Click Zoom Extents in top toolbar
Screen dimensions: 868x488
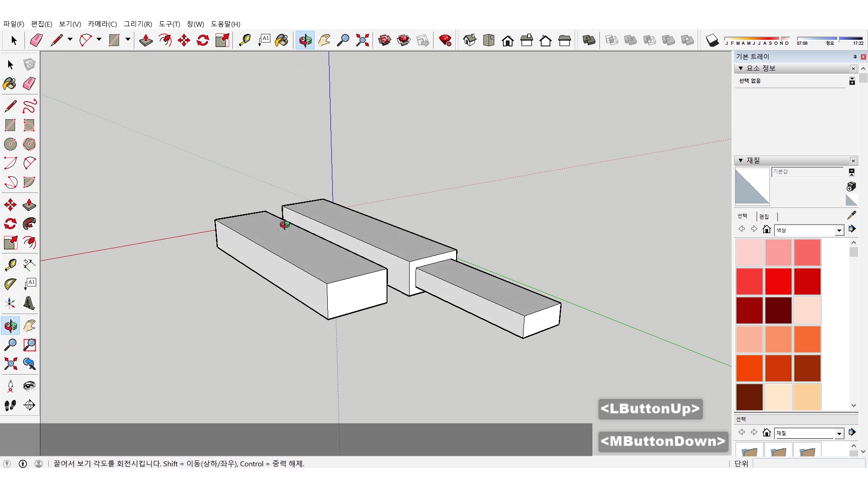click(x=362, y=41)
